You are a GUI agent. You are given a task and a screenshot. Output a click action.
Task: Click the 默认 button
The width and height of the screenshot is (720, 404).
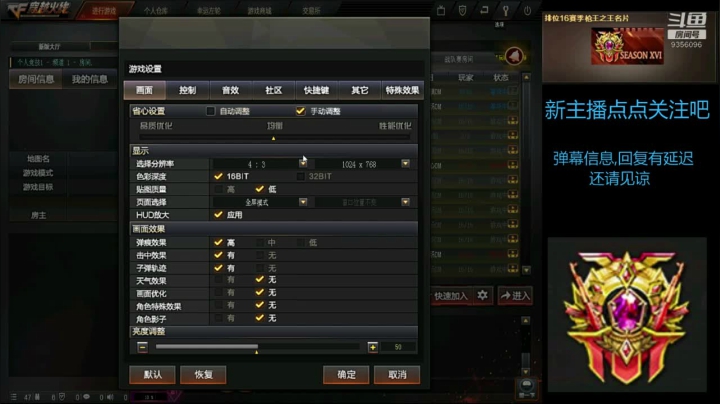click(x=152, y=375)
